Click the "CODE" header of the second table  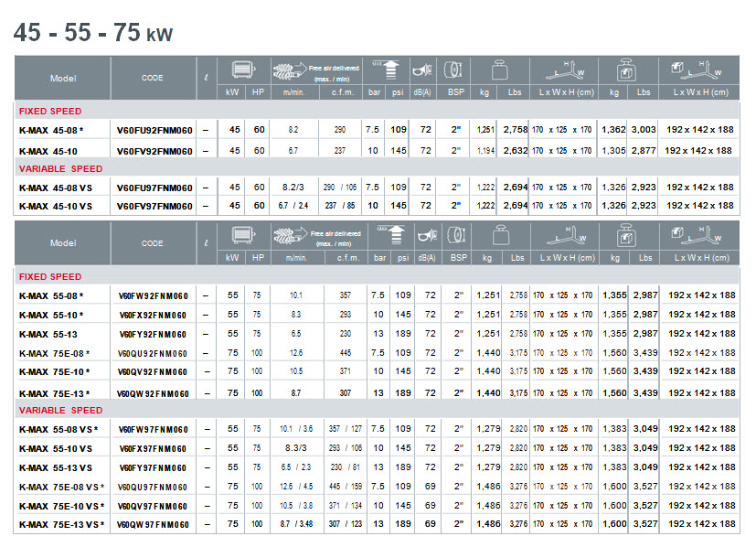point(153,243)
